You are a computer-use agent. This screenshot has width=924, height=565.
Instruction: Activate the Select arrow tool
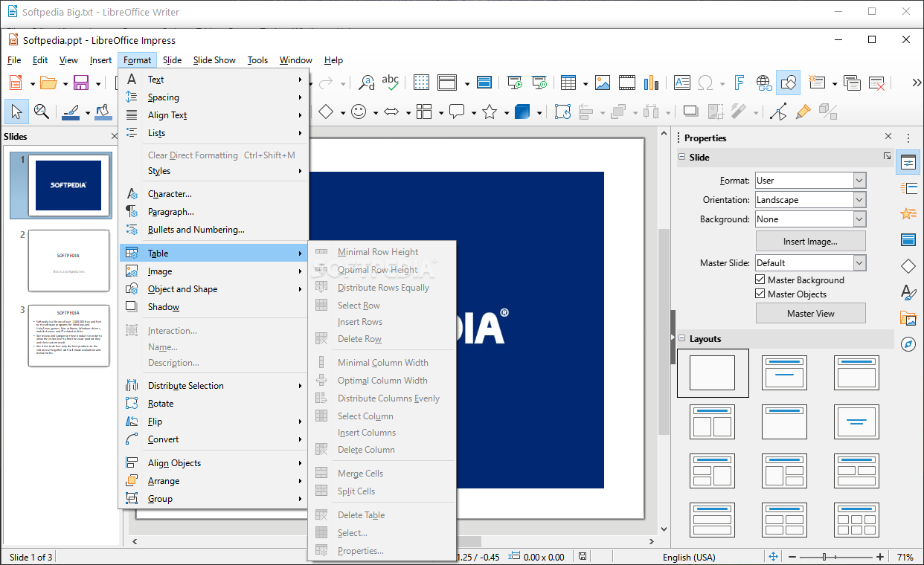pyautogui.click(x=16, y=112)
